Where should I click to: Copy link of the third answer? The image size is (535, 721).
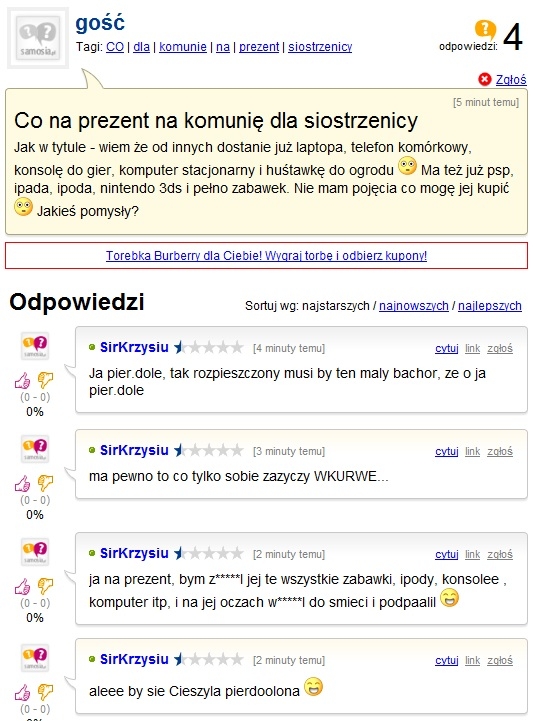pos(472,555)
